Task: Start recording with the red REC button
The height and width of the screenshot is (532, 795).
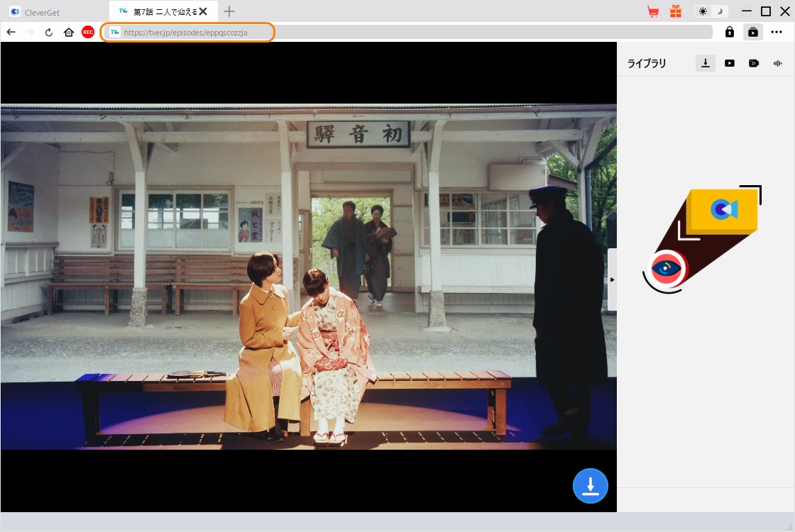Action: click(x=88, y=32)
